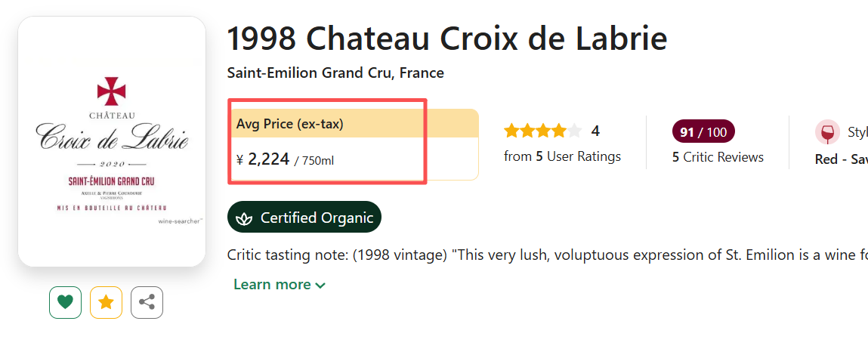
Task: Click the red cross emblem on the wine label
Action: (111, 91)
